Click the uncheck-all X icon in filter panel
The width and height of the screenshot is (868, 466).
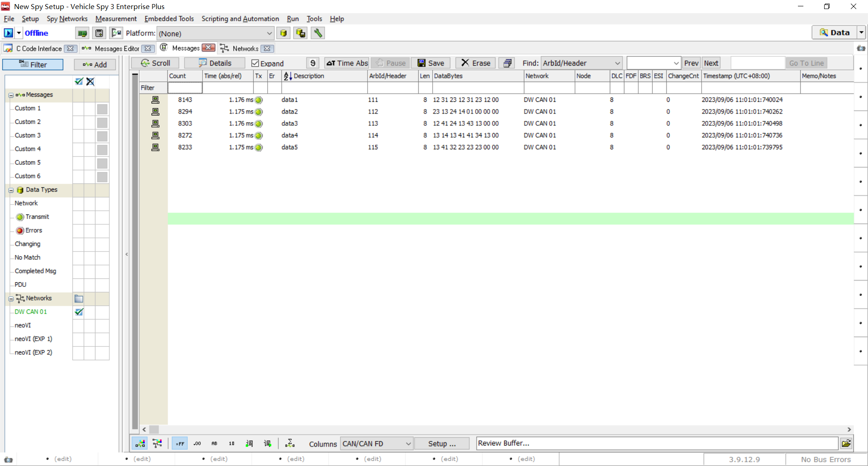[x=90, y=81]
